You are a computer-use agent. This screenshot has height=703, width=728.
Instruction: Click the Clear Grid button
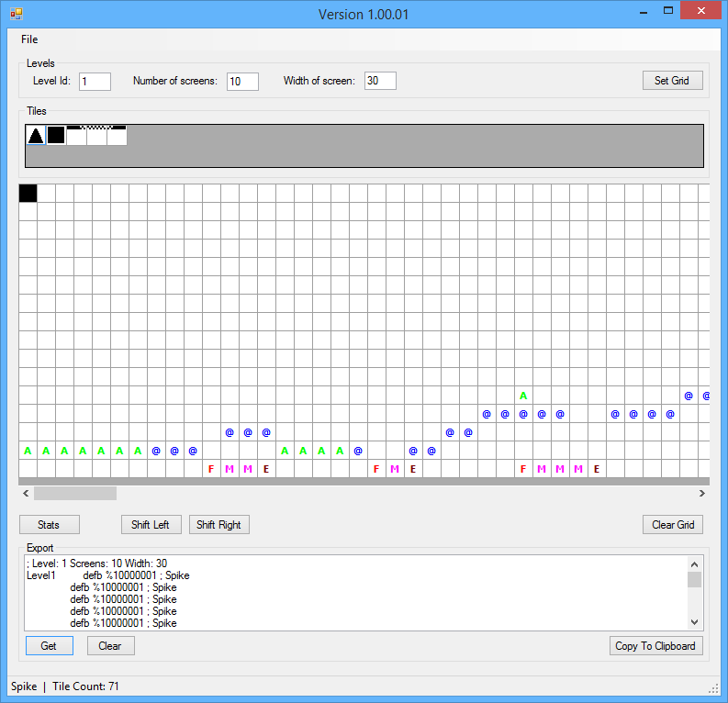pyautogui.click(x=672, y=524)
